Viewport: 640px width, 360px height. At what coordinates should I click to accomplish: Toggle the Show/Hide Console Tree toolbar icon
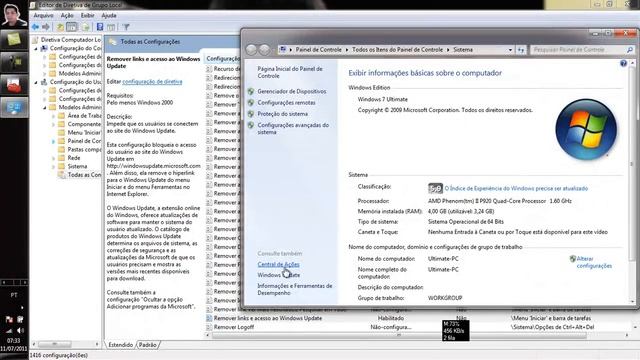click(71, 27)
